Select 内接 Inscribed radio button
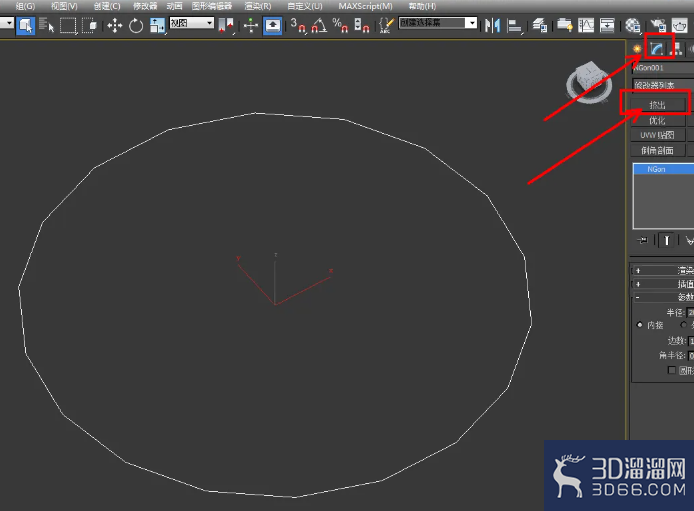Screen dimensions: 694x511 pos(640,325)
